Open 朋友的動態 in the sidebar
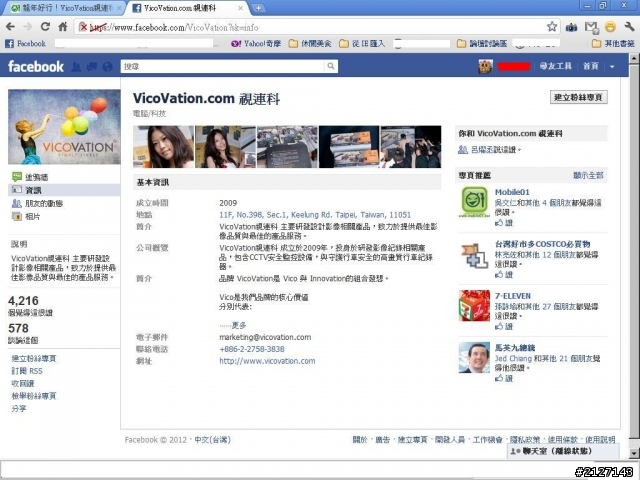 tap(37, 203)
